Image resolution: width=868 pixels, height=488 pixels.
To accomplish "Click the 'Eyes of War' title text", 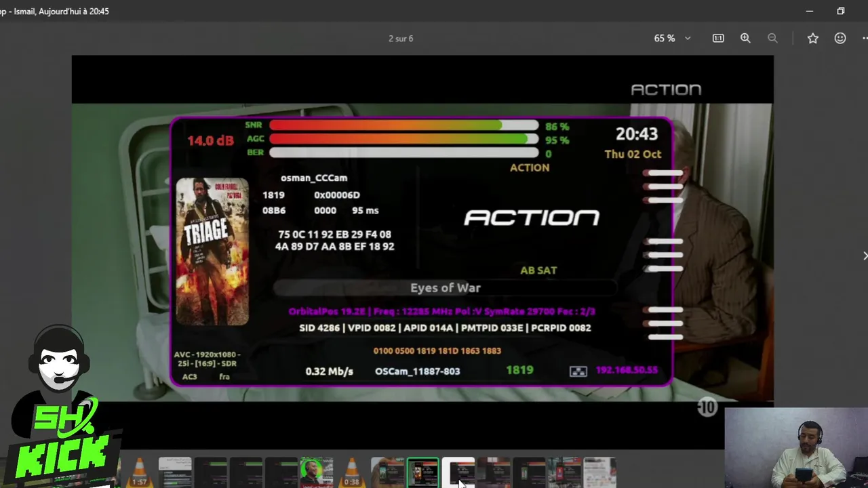I will tap(446, 288).
